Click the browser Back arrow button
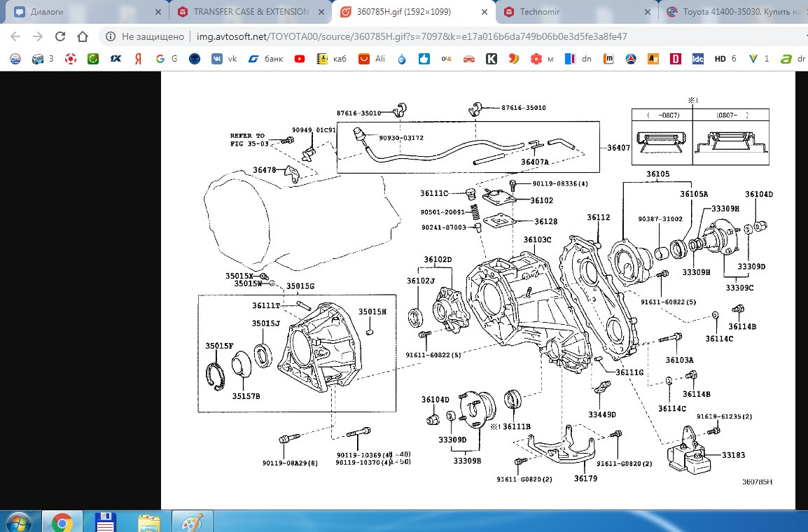The height and width of the screenshot is (532, 808). (15, 37)
